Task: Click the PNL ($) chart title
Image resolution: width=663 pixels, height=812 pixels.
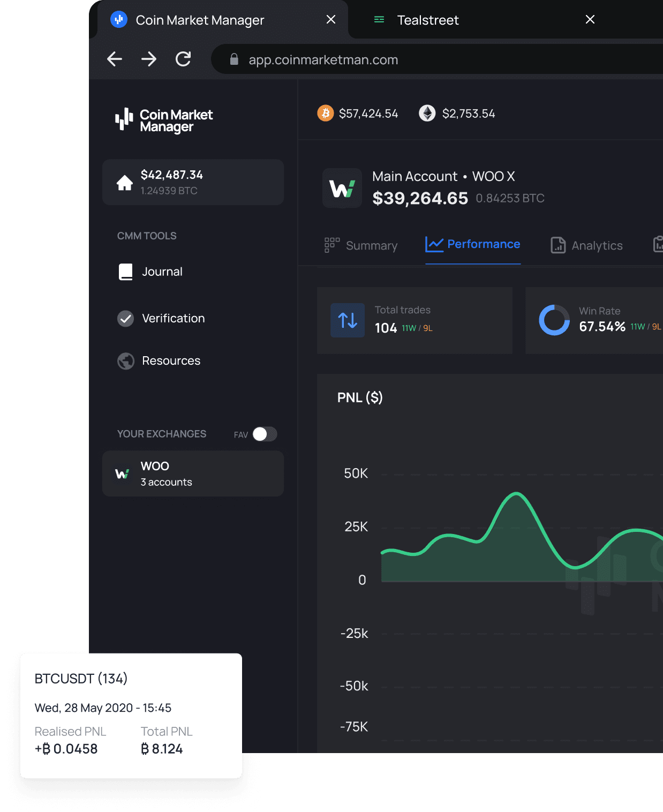Action: coord(360,397)
